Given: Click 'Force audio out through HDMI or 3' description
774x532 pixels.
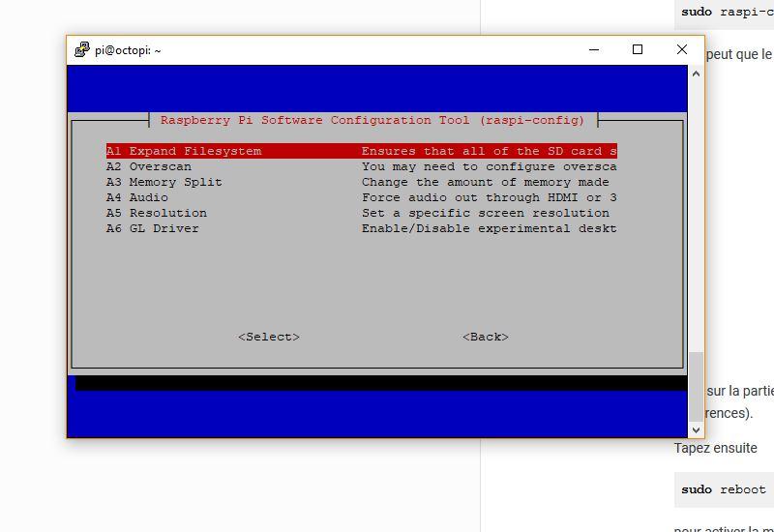Looking at the screenshot, I should click(x=490, y=197).
